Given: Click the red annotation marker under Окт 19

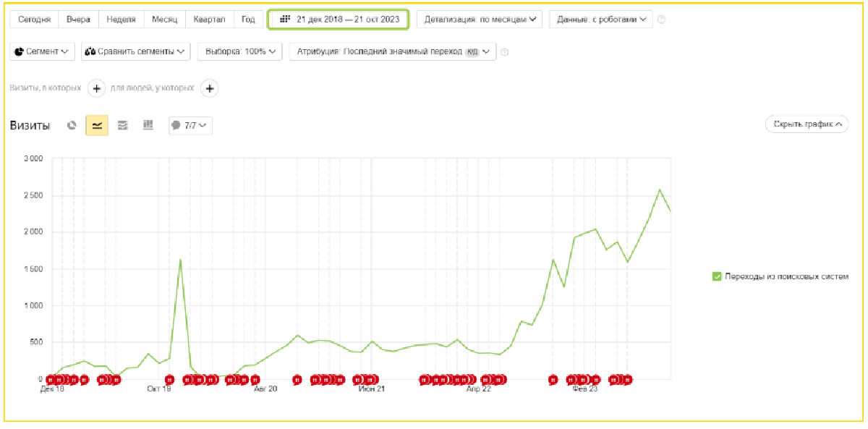Looking at the screenshot, I should (170, 379).
